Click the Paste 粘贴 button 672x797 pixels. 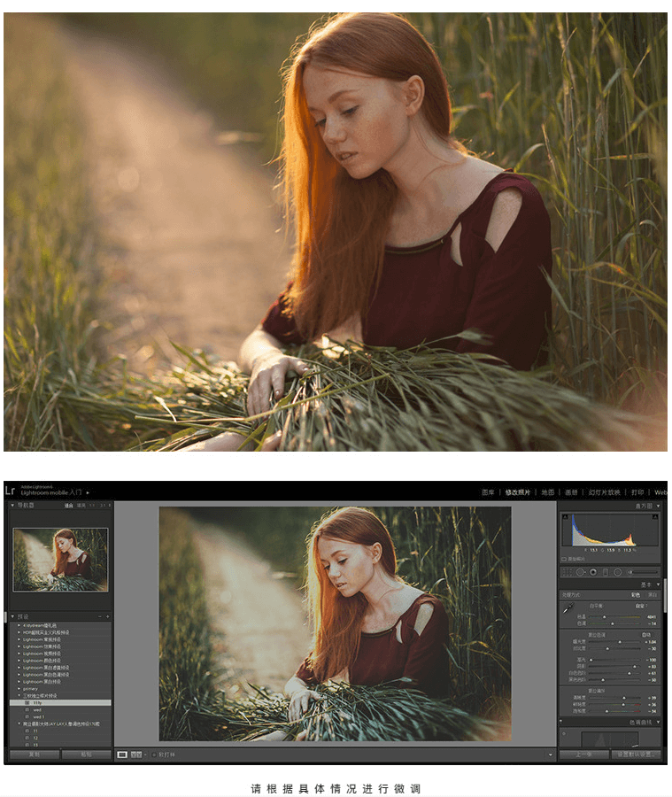[87, 754]
